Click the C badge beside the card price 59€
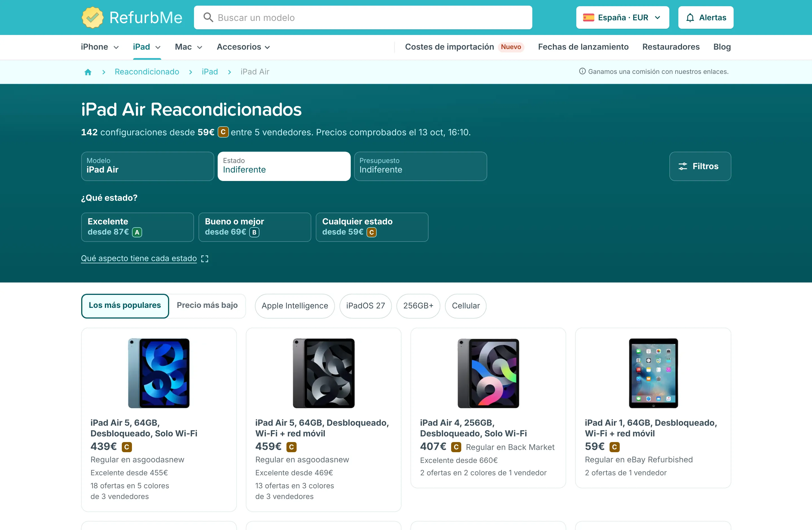 tap(614, 447)
